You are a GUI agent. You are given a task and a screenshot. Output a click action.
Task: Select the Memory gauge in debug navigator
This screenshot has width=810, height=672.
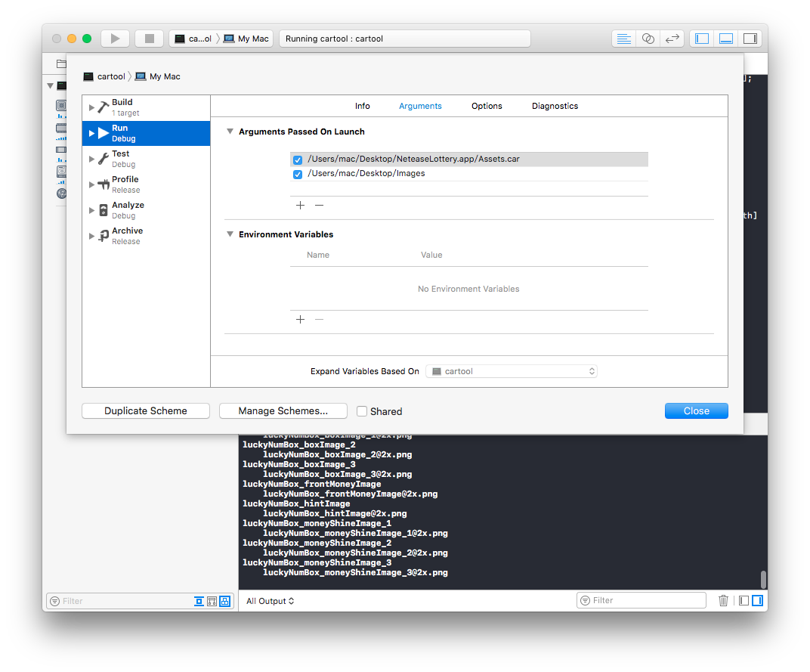click(61, 128)
